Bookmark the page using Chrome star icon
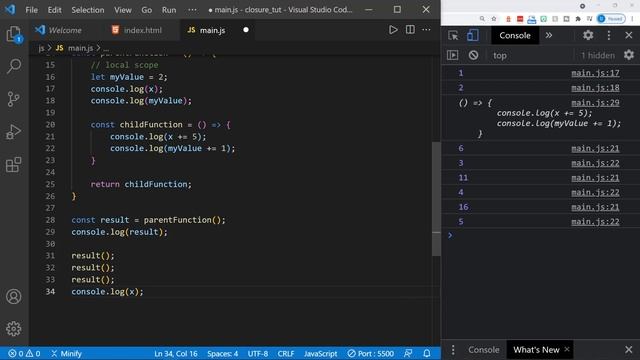Image resolution: width=640 pixels, height=360 pixels. click(x=494, y=19)
